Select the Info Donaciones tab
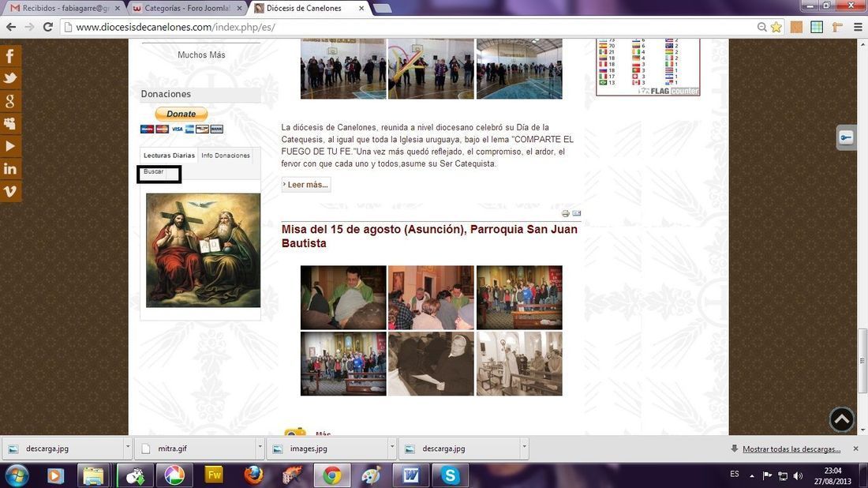 226,156
